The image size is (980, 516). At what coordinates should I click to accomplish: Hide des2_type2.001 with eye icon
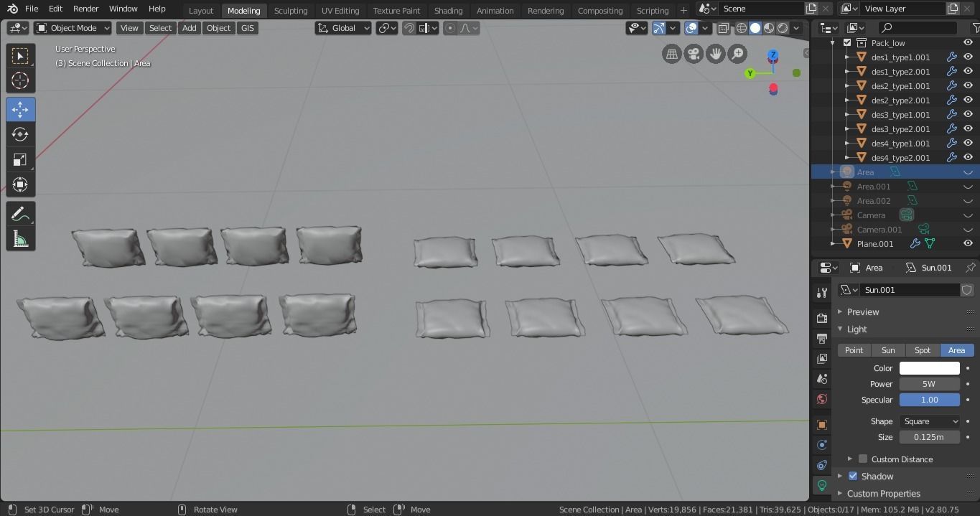click(x=968, y=100)
